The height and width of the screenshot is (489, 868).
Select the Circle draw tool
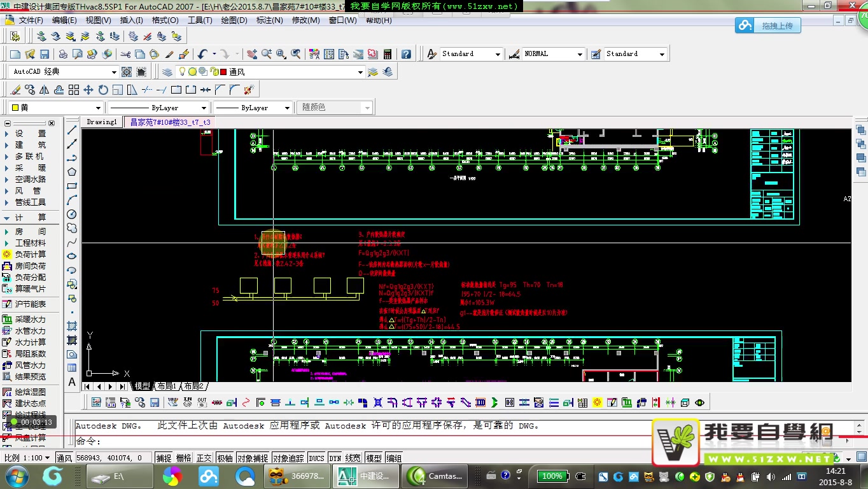pyautogui.click(x=72, y=214)
